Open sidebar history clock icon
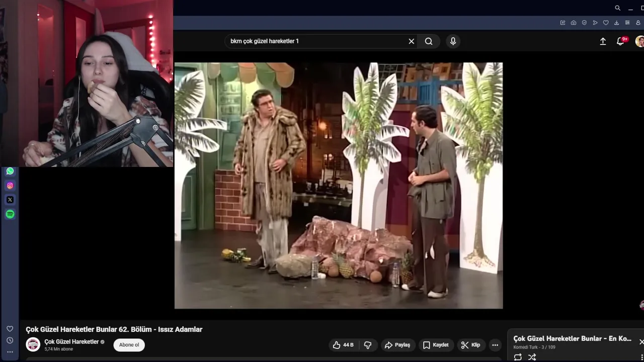This screenshot has width=644, height=362. pyautogui.click(x=10, y=340)
